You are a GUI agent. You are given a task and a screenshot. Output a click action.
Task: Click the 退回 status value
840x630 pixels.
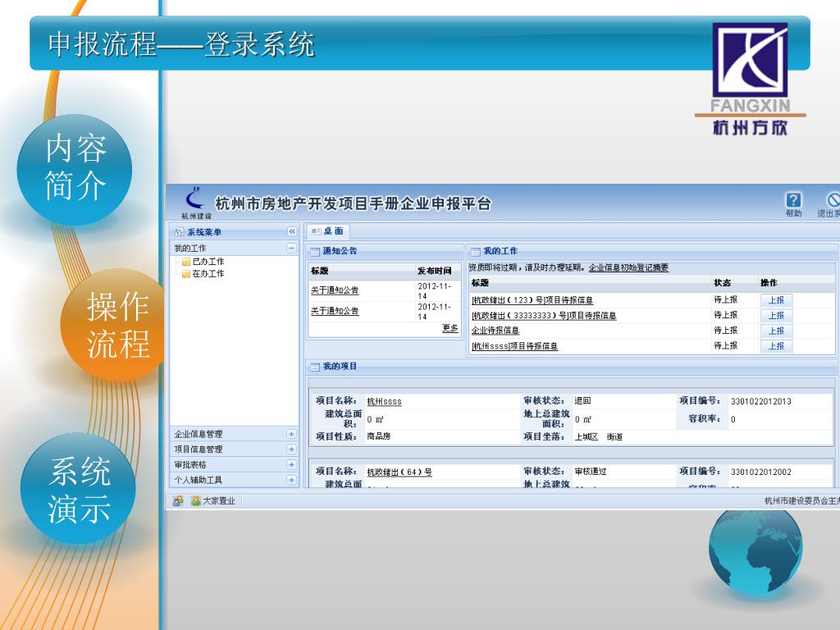(582, 400)
